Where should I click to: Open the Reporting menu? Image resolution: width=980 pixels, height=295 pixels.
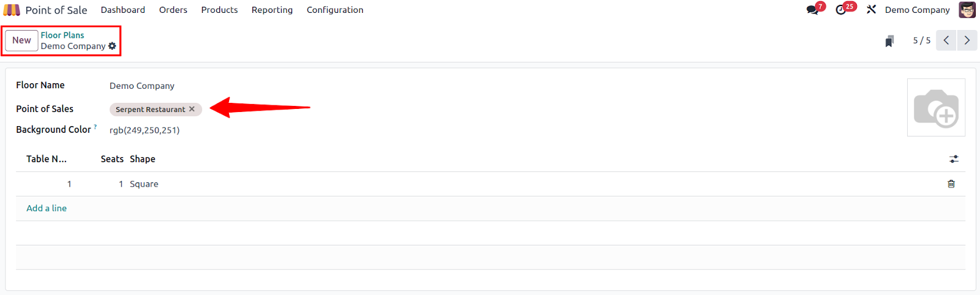coord(272,10)
